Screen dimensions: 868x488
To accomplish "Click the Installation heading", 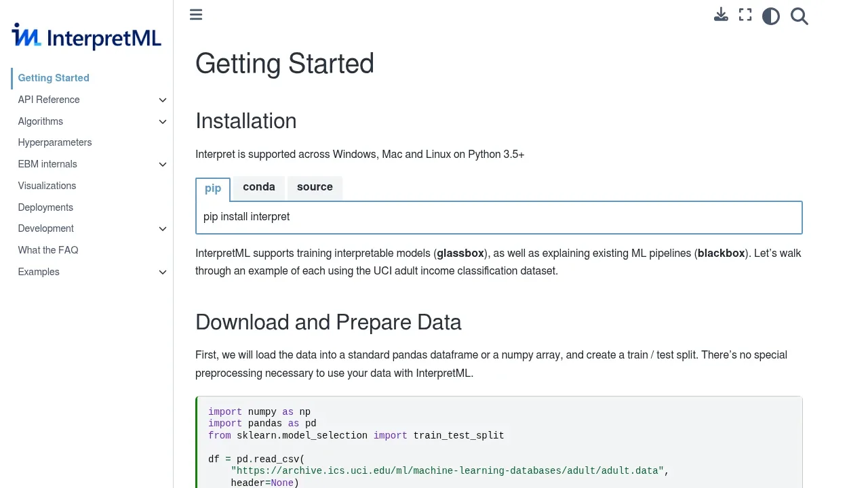I will 245,121.
